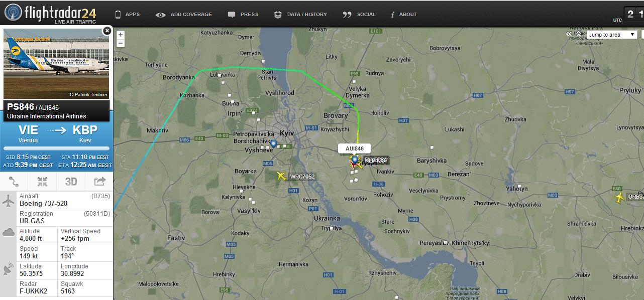This screenshot has height=300, width=644.
Task: Zoom in the map with plus button
Action: tap(120, 35)
